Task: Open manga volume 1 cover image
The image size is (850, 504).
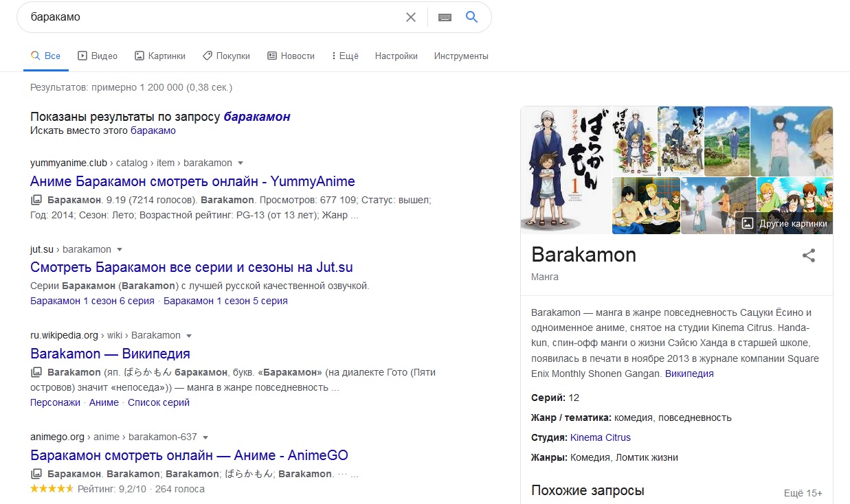Action: click(566, 170)
